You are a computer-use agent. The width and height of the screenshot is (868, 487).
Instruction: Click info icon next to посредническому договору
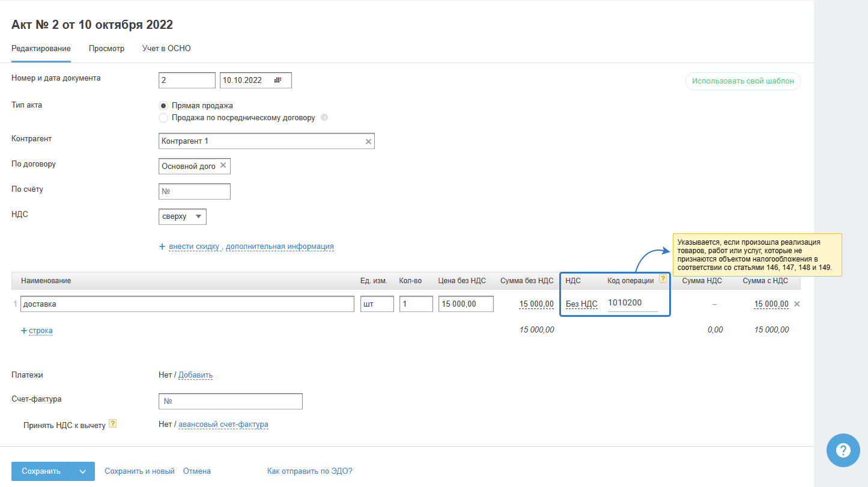coord(324,117)
